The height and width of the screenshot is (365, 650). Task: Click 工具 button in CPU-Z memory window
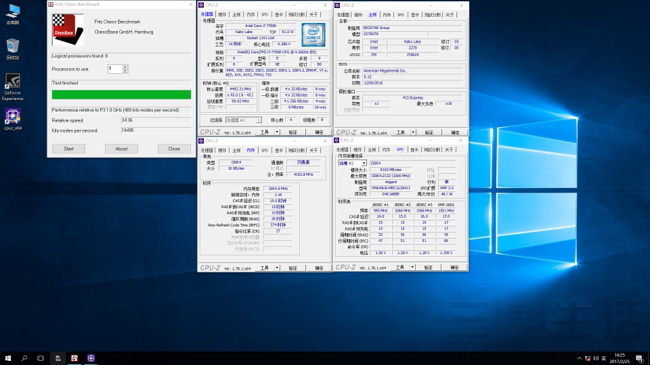click(264, 268)
